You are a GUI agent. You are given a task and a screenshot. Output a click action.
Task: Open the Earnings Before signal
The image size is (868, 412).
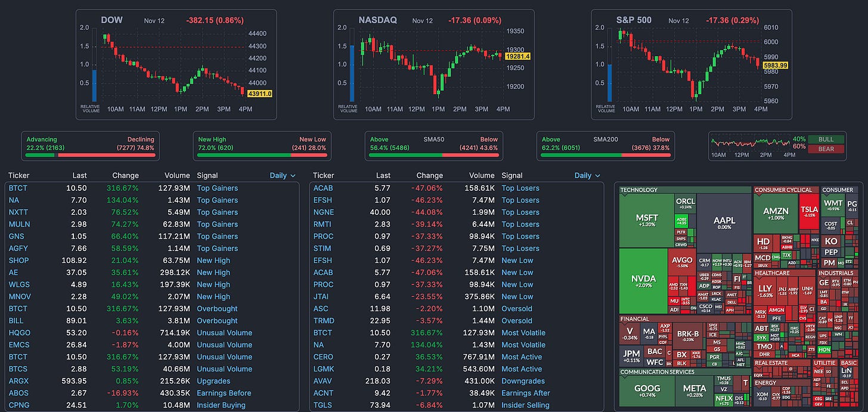click(x=224, y=393)
